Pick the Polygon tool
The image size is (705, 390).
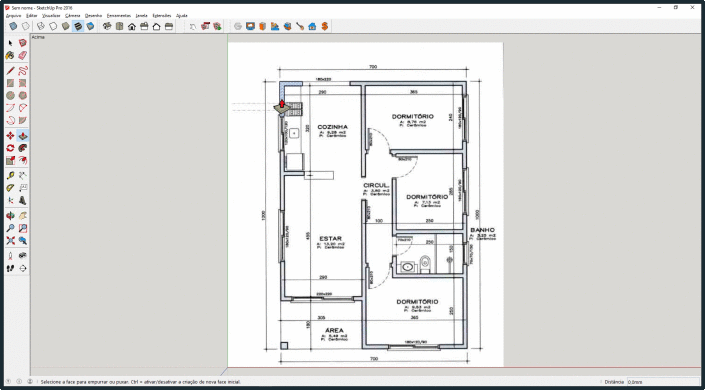coord(22,95)
